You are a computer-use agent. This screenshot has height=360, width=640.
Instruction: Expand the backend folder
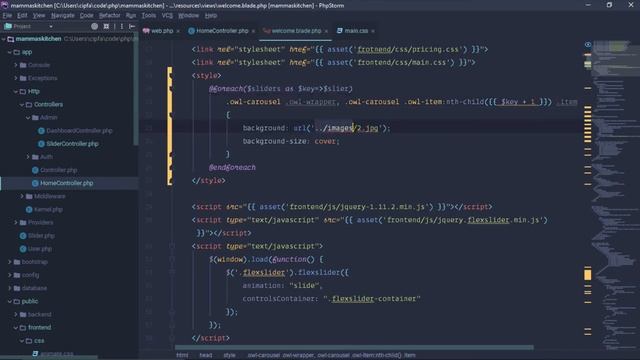[x=16, y=314]
